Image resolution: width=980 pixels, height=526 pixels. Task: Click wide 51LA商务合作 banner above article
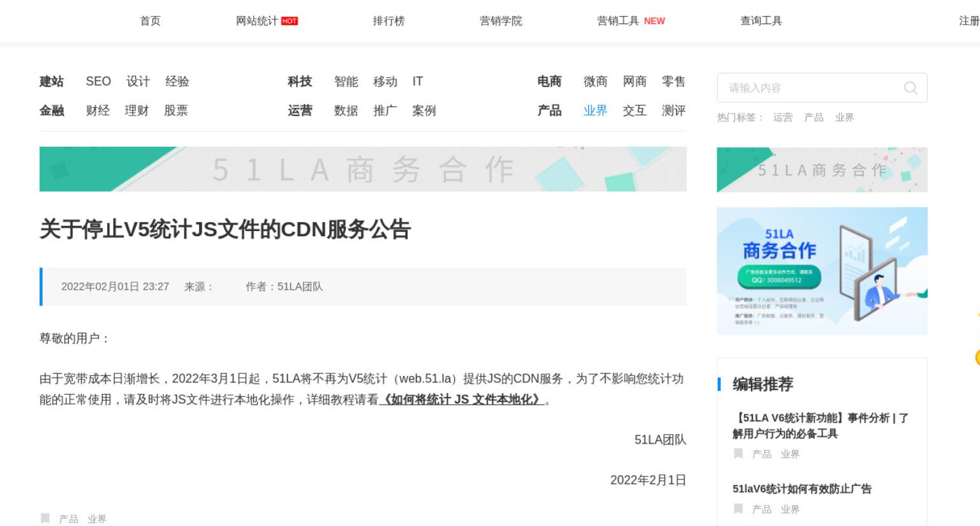point(363,169)
